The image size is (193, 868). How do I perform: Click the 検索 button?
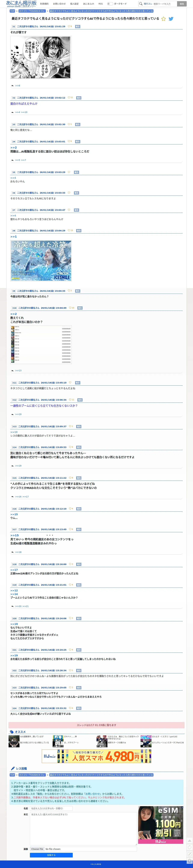point(182,4)
